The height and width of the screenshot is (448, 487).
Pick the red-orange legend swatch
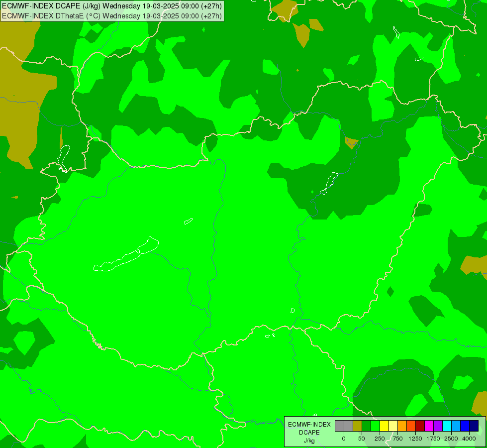411,426
